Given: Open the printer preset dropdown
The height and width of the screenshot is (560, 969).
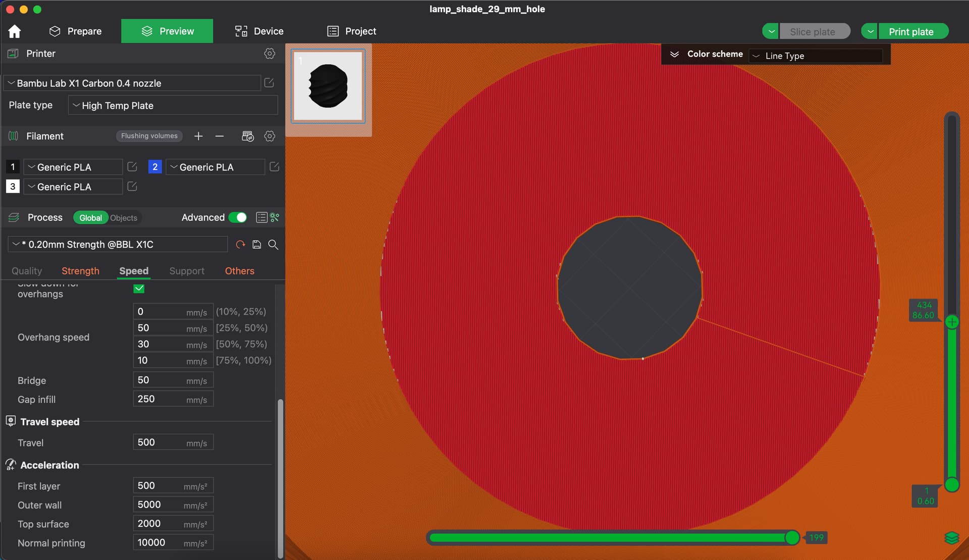Looking at the screenshot, I should pos(132,83).
